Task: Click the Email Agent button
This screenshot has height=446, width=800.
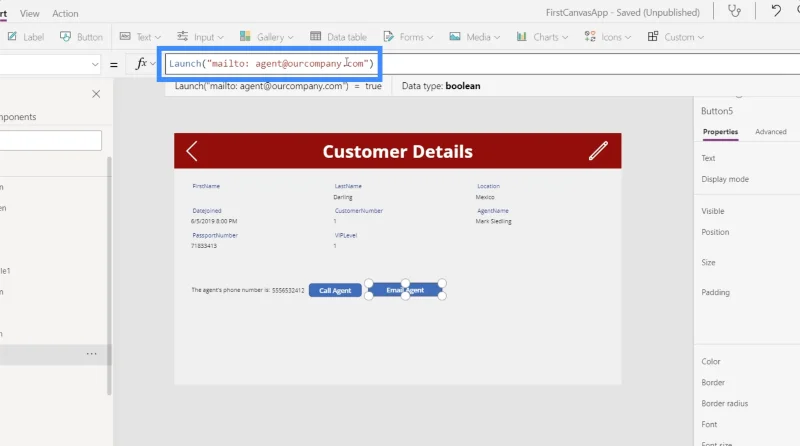Action: [405, 290]
